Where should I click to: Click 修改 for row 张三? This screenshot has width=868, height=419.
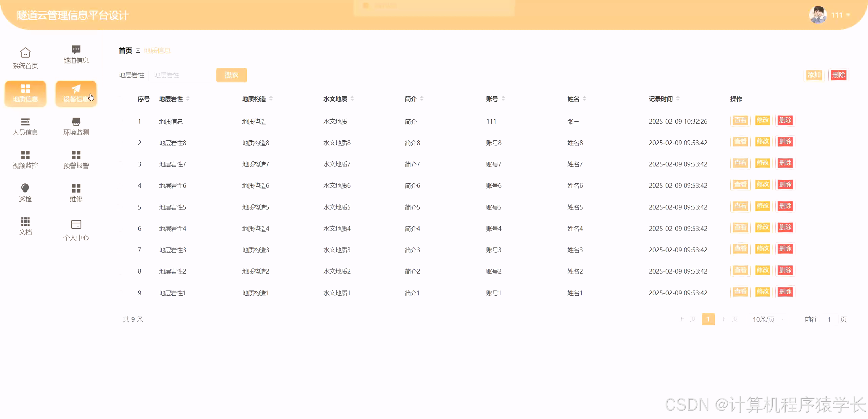point(763,120)
